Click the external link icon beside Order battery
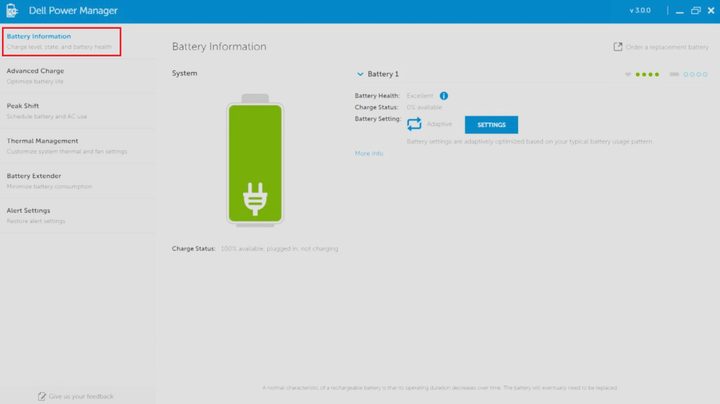 tap(618, 46)
